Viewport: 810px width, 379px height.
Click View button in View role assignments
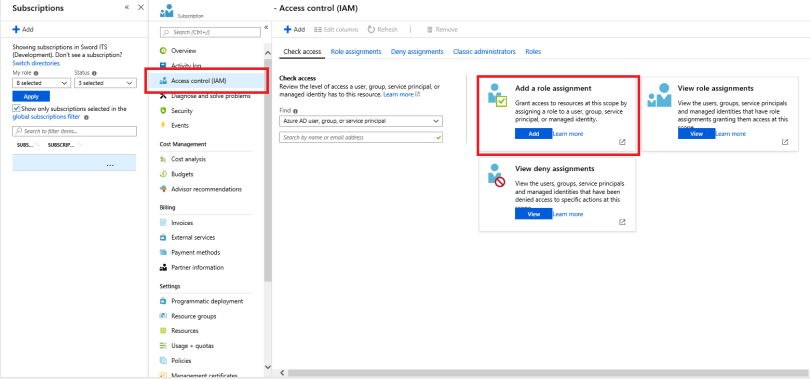[696, 134]
